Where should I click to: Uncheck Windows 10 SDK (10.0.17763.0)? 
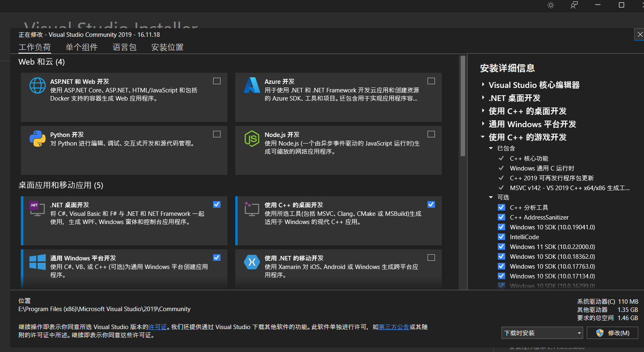pyautogui.click(x=501, y=266)
